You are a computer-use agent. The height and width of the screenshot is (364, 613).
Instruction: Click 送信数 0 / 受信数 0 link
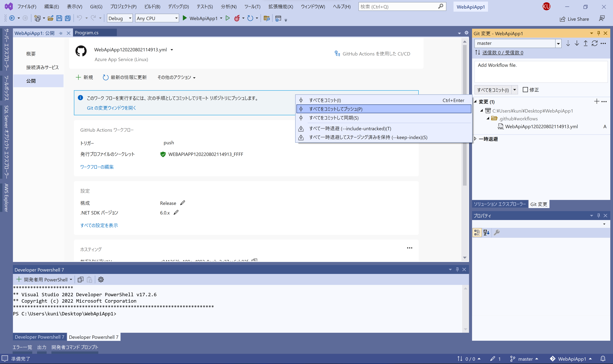pos(503,52)
